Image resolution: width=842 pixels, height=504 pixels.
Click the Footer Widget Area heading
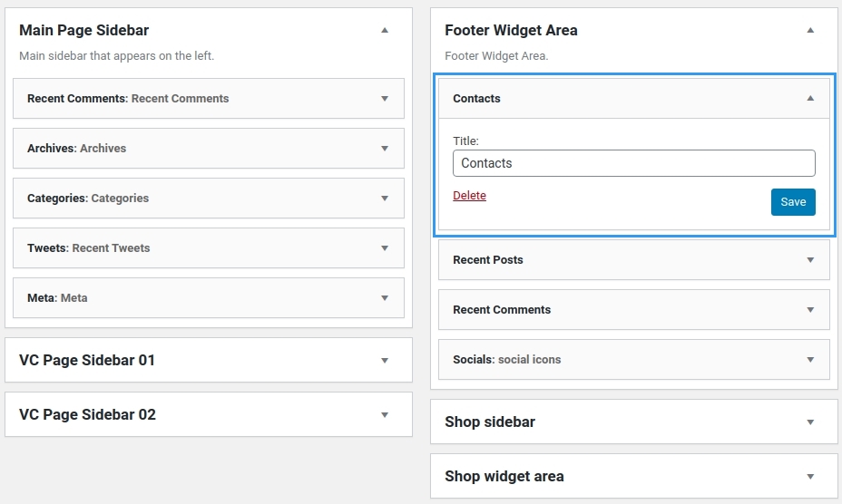point(511,30)
